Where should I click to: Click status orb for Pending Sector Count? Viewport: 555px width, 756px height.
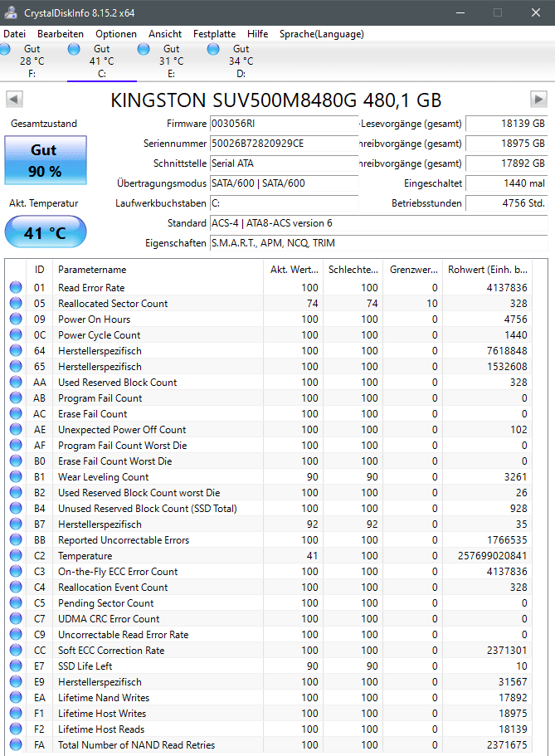pos(16,602)
